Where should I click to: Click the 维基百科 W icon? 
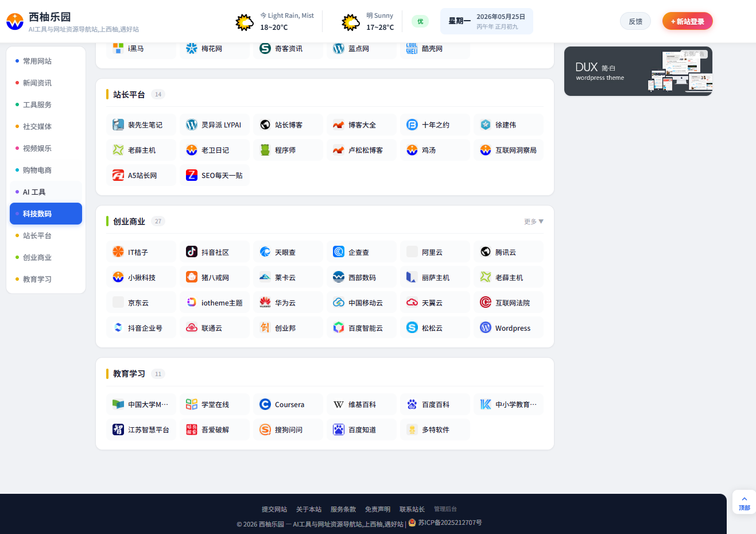coord(339,404)
